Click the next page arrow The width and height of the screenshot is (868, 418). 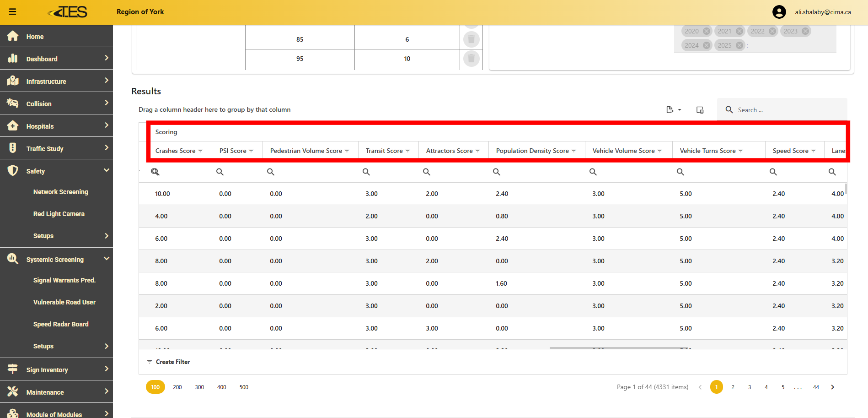click(832, 387)
